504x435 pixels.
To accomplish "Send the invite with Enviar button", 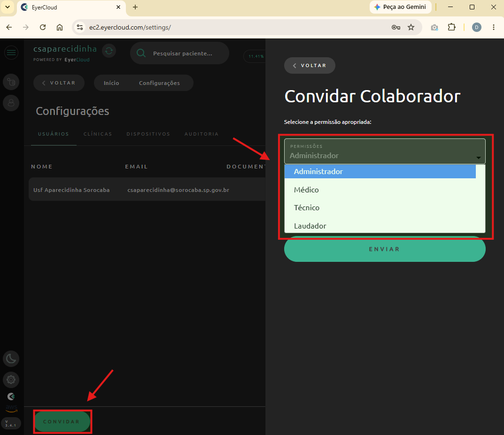I will click(385, 249).
